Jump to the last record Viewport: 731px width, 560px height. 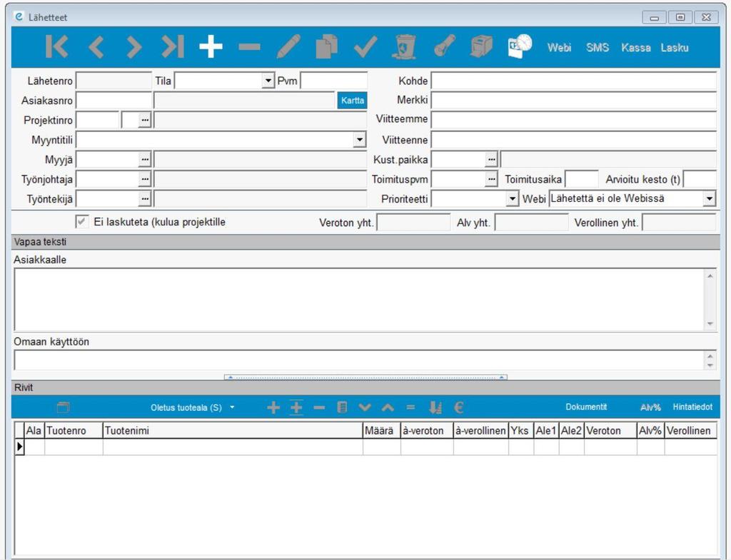[x=173, y=46]
